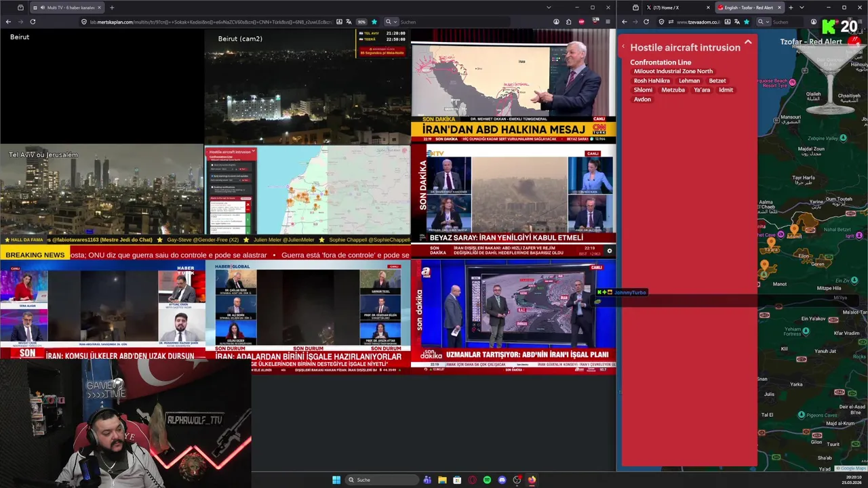868x488 pixels.
Task: Open the CNN Türk live news tile
Action: point(513,85)
